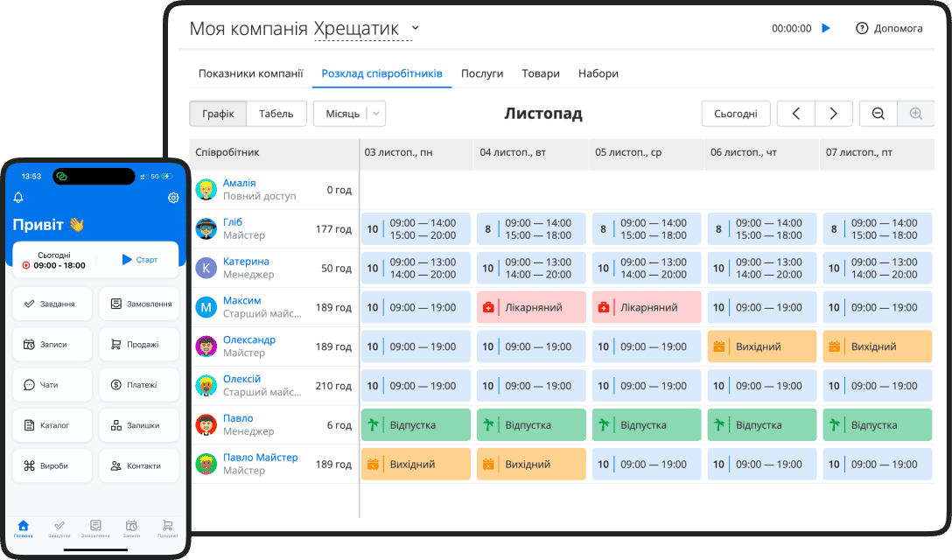
Task: Tap the Платежі shortcut on the phone
Action: pyautogui.click(x=140, y=385)
